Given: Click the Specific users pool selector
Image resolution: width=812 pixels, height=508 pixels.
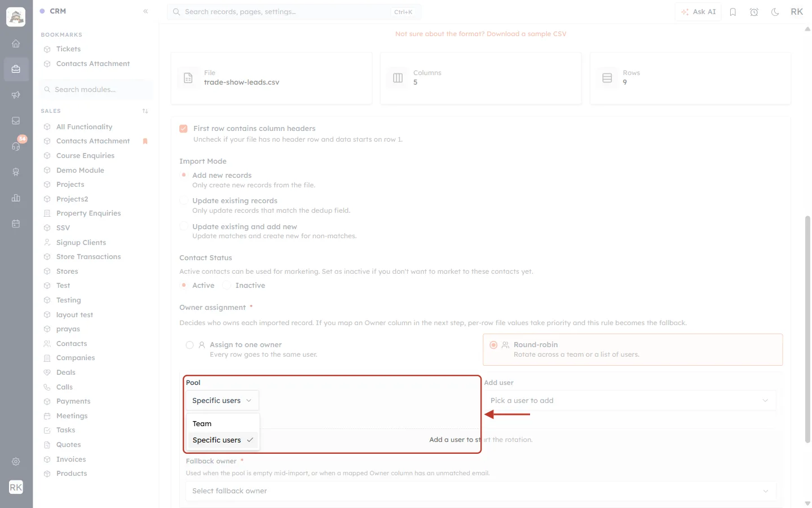Looking at the screenshot, I should pos(222,401).
